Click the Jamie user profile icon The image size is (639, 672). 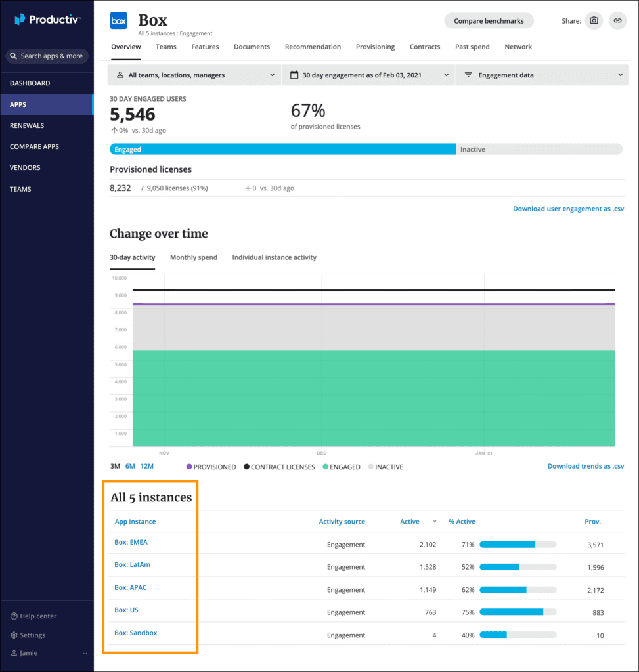coord(14,653)
